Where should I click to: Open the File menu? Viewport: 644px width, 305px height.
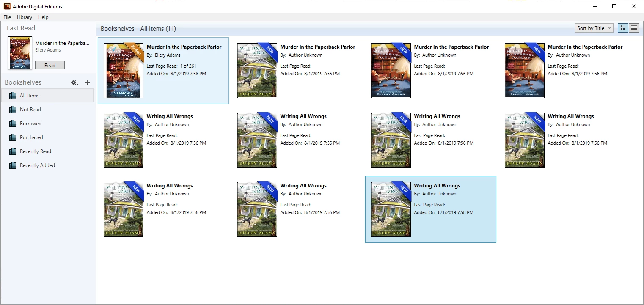(x=7, y=17)
